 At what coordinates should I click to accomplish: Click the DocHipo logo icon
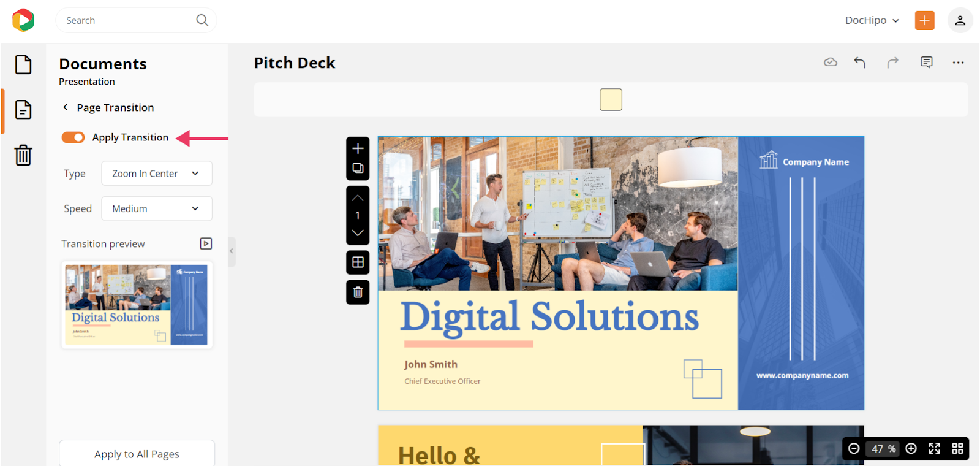tap(23, 20)
